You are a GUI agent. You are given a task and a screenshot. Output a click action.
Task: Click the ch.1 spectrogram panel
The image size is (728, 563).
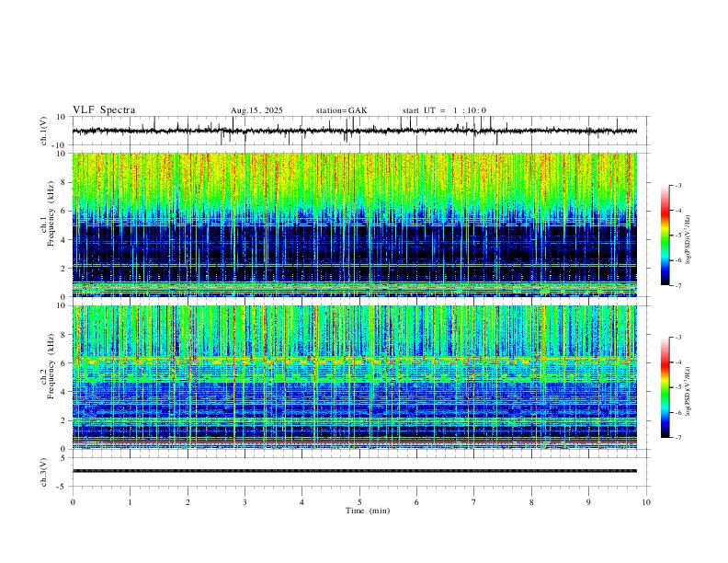[x=355, y=224]
